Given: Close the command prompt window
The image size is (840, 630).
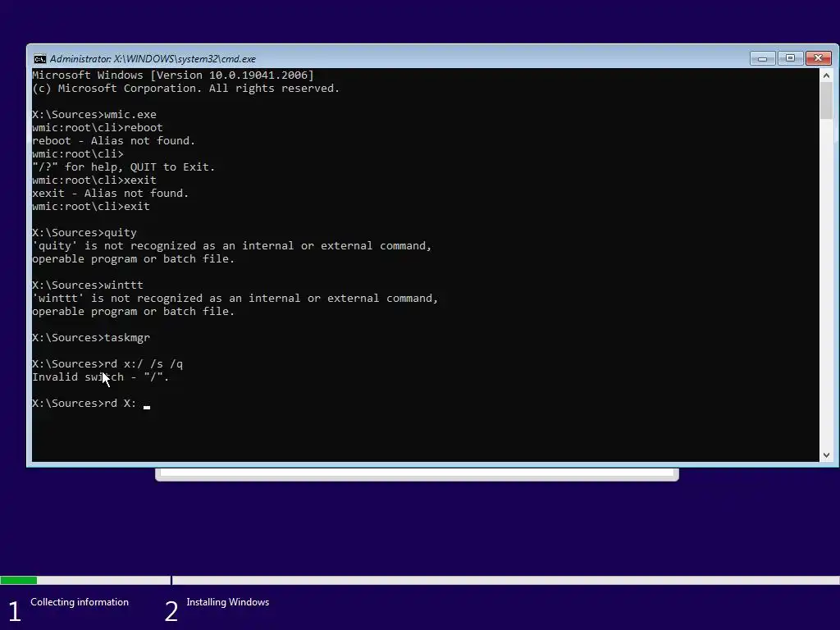Looking at the screenshot, I should 819,58.
